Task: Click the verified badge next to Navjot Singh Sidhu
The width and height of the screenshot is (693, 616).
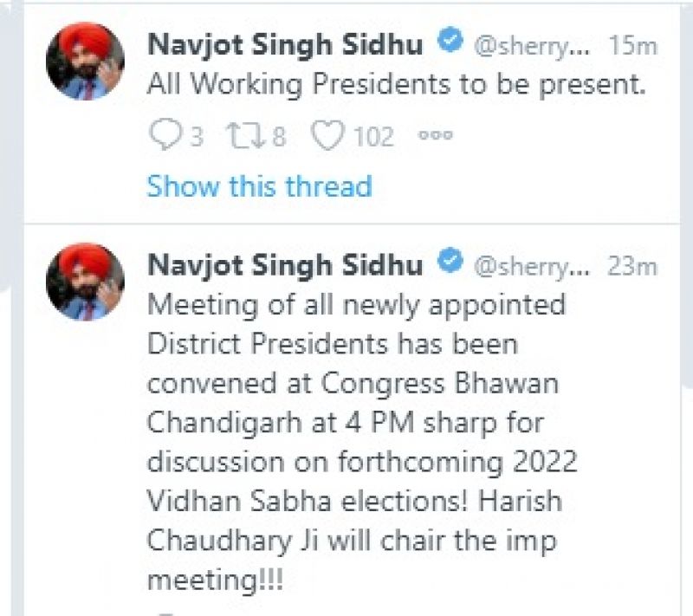Action: click(x=449, y=38)
